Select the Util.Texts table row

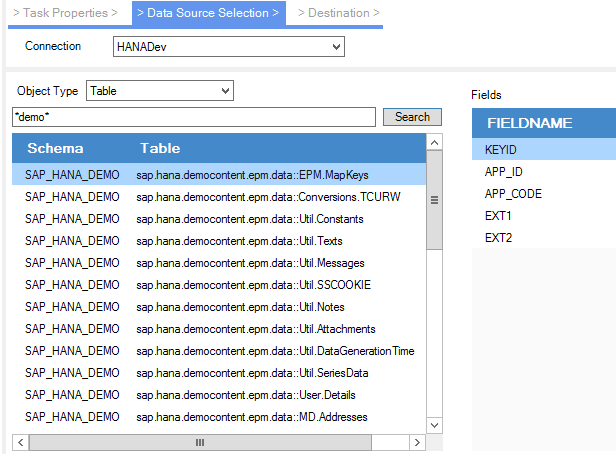(219, 241)
